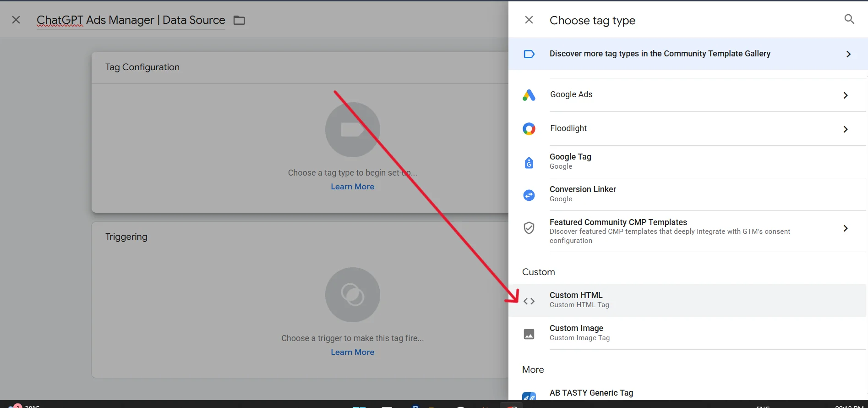868x408 pixels.
Task: Search tag types with magnifier icon
Action: click(849, 19)
